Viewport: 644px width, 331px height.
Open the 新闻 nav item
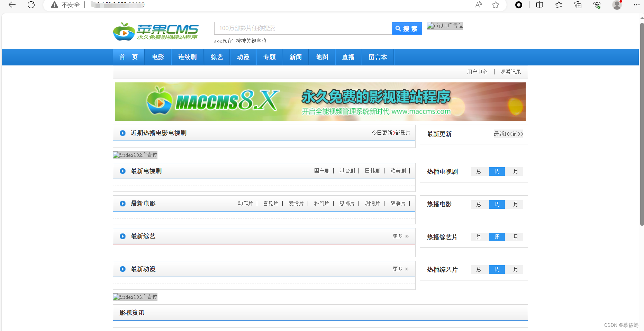(296, 57)
